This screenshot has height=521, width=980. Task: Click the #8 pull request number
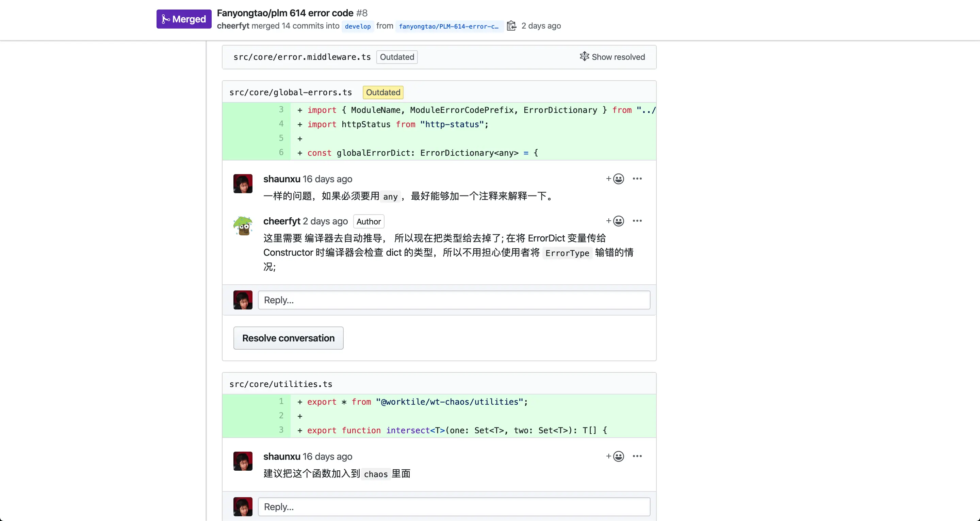(362, 13)
